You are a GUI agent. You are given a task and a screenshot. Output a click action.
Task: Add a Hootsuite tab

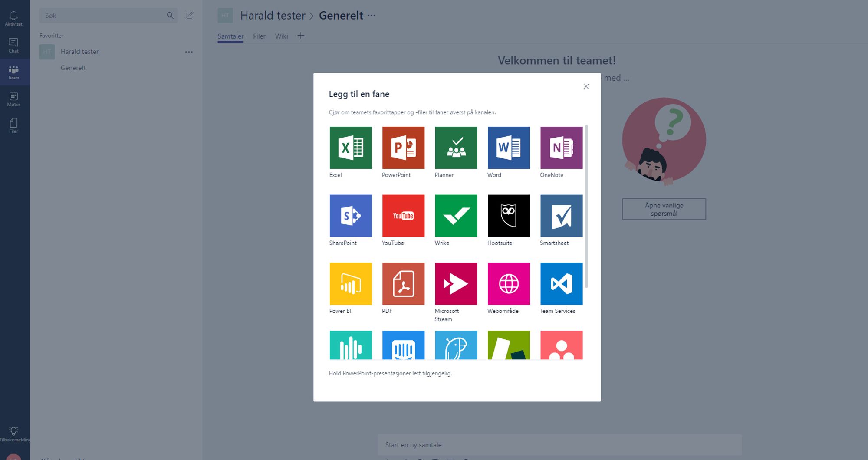pyautogui.click(x=509, y=216)
